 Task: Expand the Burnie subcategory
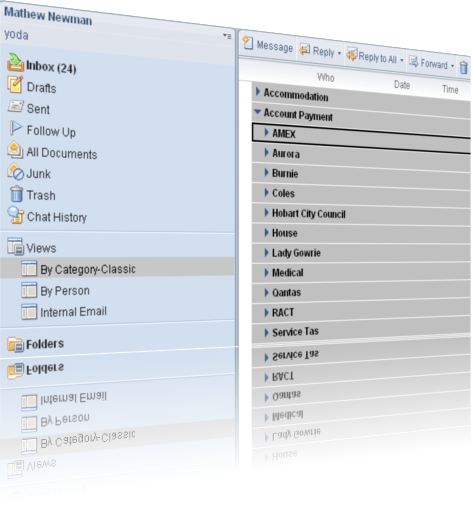tap(266, 172)
